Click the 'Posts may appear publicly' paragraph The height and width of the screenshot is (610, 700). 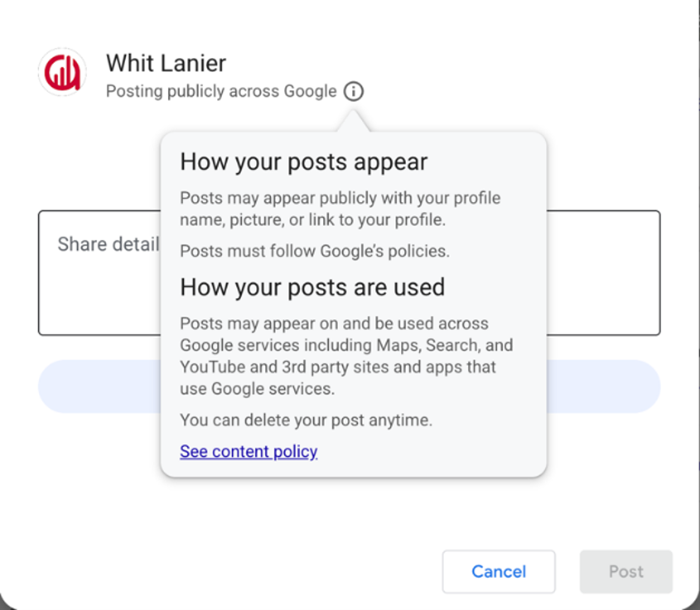point(340,209)
